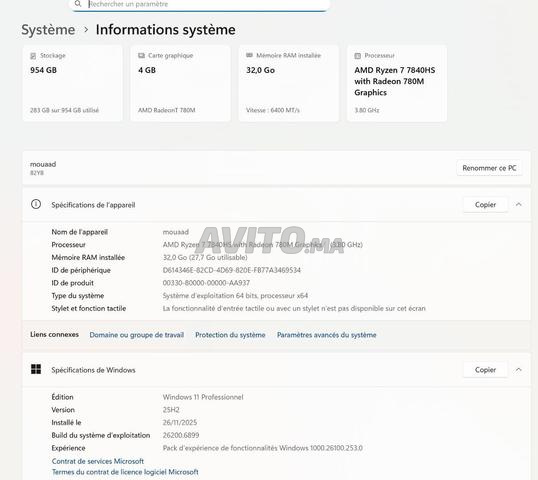Collapse the Spécifications de l'appareil section
This screenshot has width=538, height=480.
(x=518, y=204)
